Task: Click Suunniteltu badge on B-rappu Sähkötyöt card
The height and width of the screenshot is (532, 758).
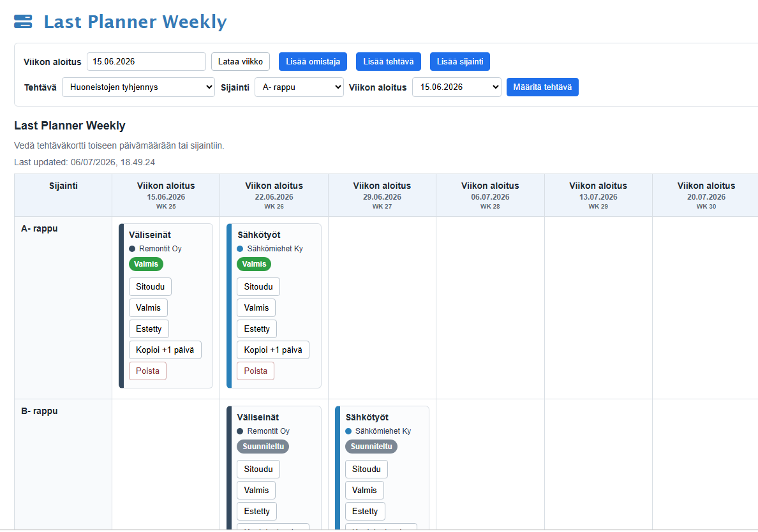Action: [x=371, y=447]
